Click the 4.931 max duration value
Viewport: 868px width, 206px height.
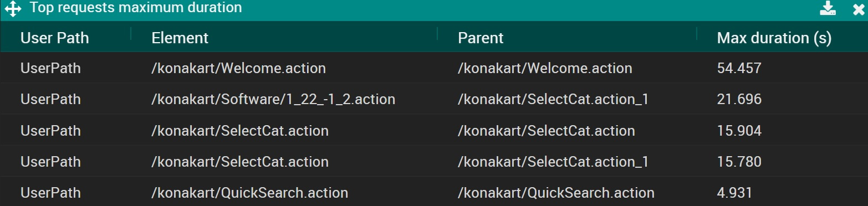(x=735, y=193)
